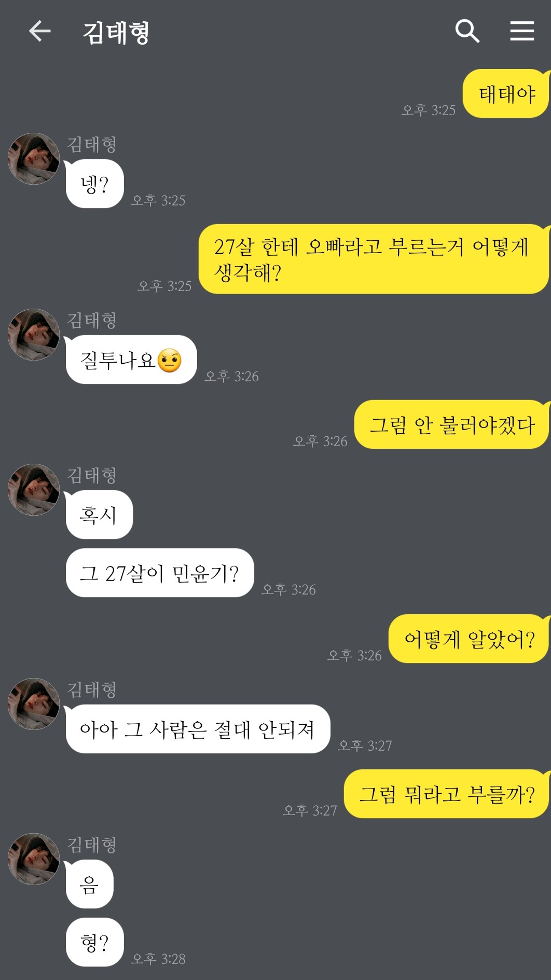Screen dimensions: 551x980
Task: Tap sender name 김태형 above 아아 그 사람은 bubble
Action: click(92, 689)
